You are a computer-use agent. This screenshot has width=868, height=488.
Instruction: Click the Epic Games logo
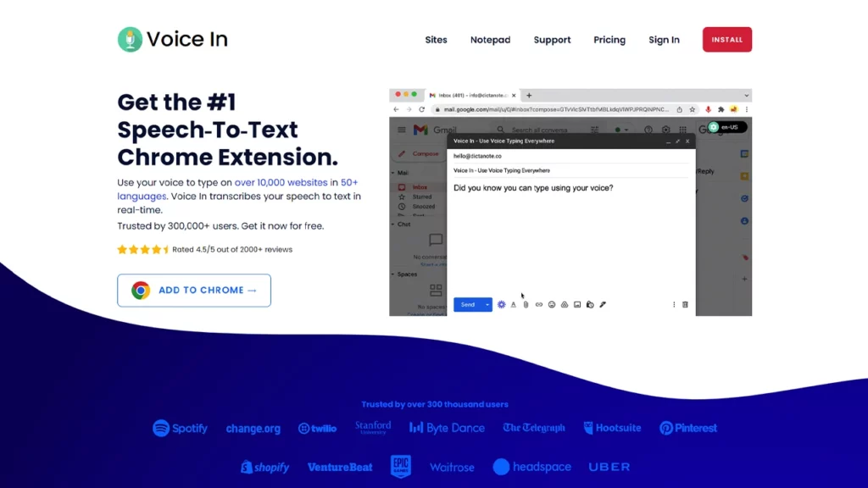[401, 466]
